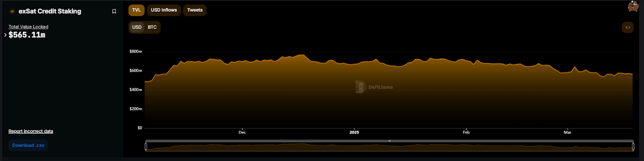Click the $0 y-axis label

pyautogui.click(x=140, y=128)
